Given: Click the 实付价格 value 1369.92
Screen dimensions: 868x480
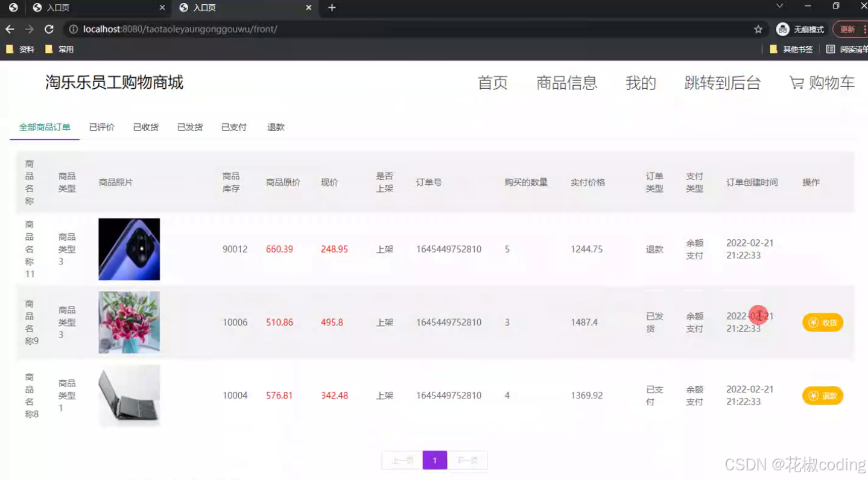Looking at the screenshot, I should (587, 395).
